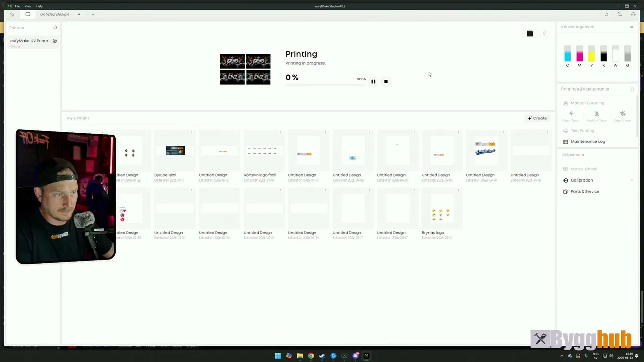This screenshot has height=362, width=644.
Task: Open Status-Check
Action: pos(580,169)
